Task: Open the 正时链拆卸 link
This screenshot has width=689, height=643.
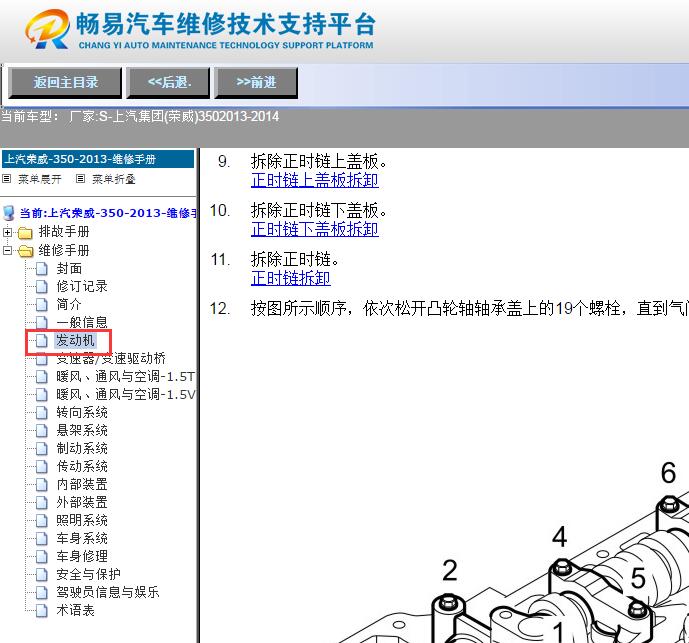Action: [290, 278]
